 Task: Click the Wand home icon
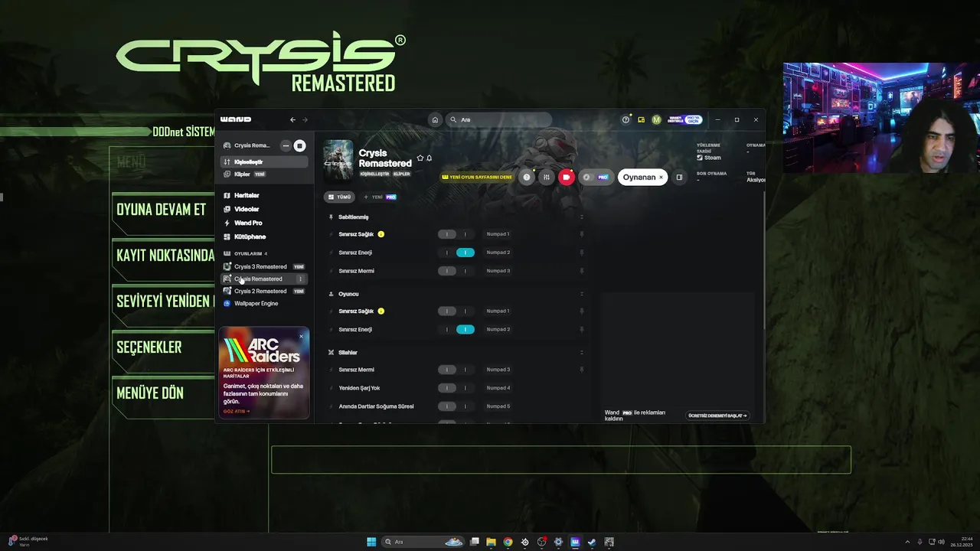(x=435, y=119)
